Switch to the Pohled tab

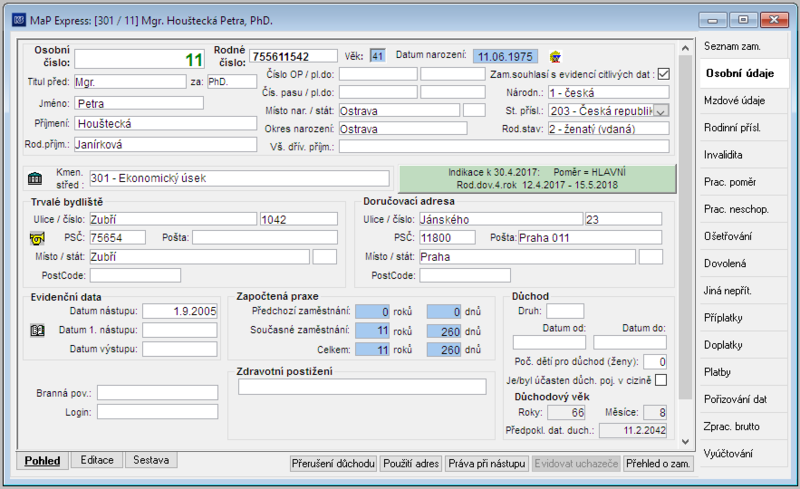click(x=42, y=460)
